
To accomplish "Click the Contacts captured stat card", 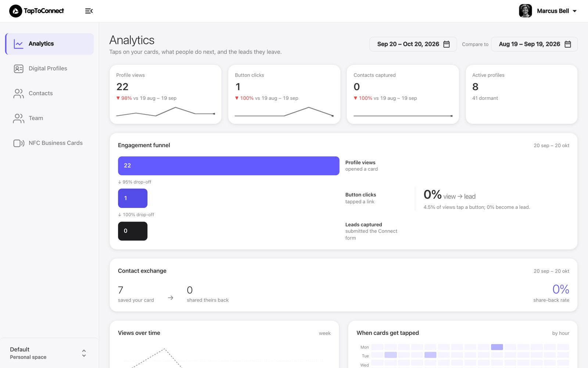I will point(403,94).
